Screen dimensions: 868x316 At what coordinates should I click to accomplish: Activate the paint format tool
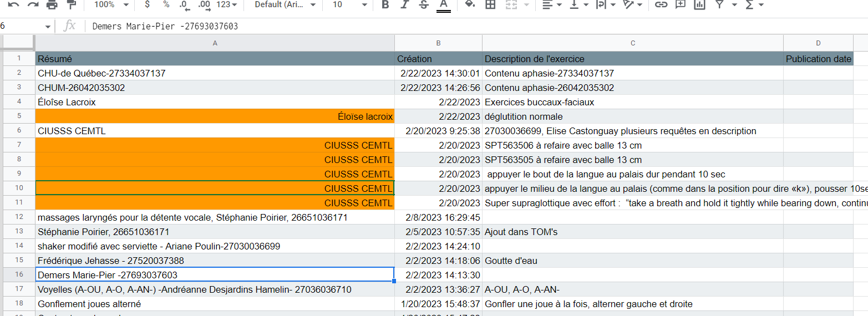[x=72, y=4]
